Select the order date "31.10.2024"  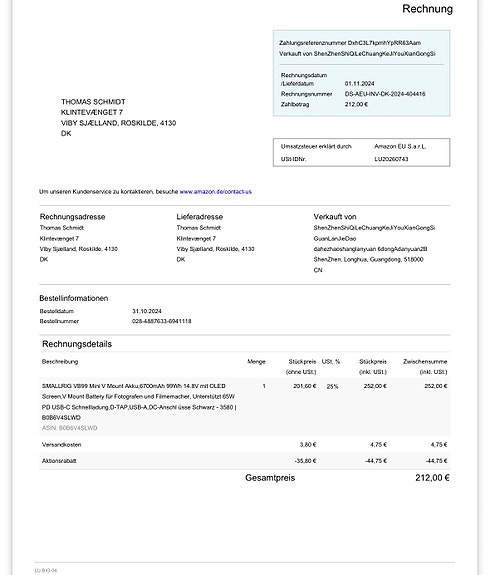point(147,311)
